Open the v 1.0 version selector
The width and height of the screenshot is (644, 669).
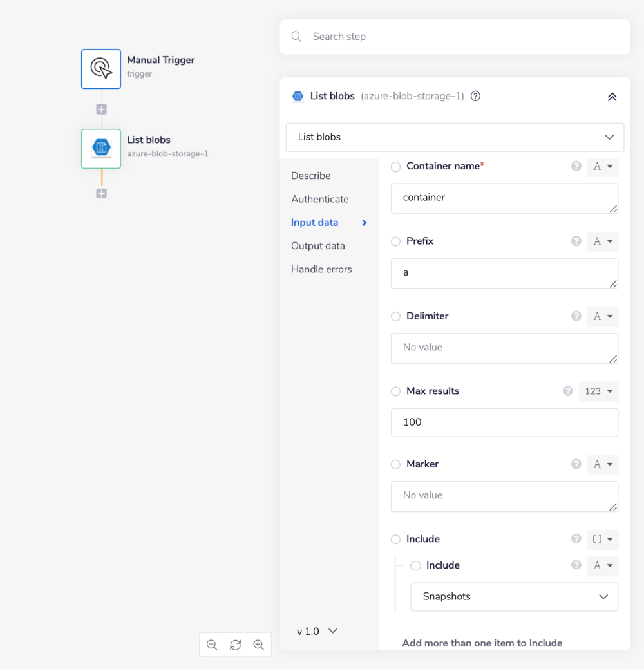pos(317,631)
